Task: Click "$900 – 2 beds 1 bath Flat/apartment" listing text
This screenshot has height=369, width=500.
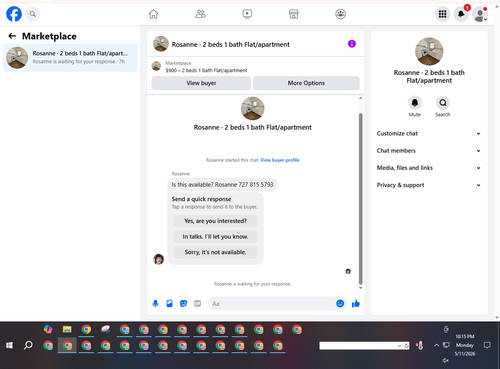Action: 206,70
